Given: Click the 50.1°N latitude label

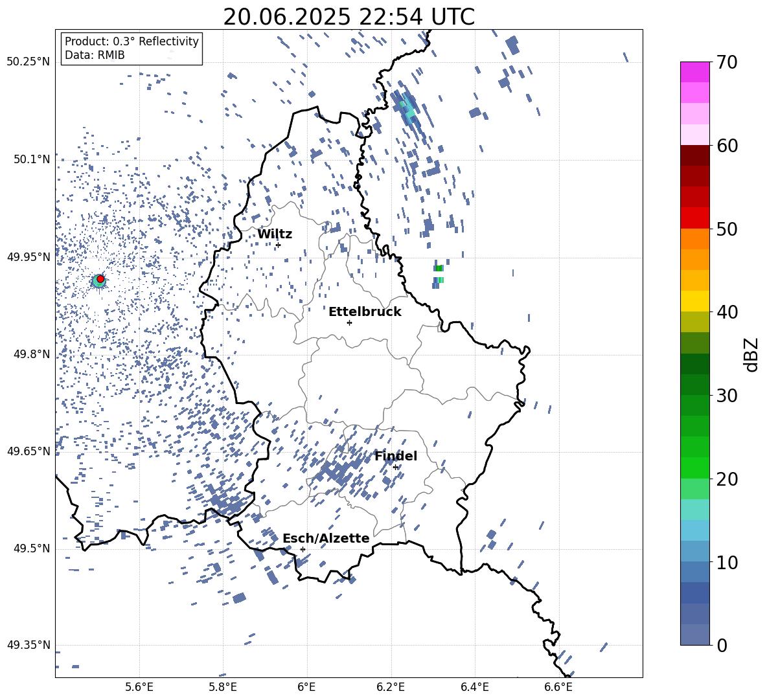Looking at the screenshot, I should click(32, 159).
